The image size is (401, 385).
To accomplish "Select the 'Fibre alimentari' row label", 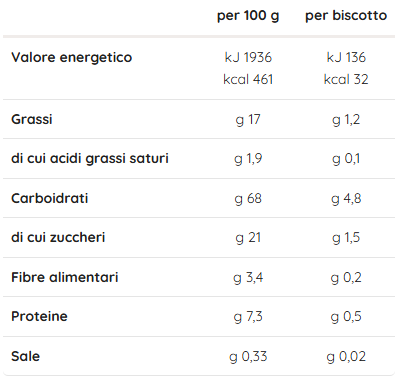I will (x=65, y=277).
